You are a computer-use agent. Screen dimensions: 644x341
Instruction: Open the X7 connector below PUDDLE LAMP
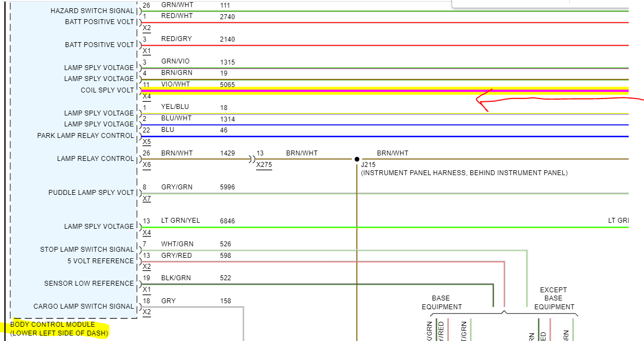pyautogui.click(x=147, y=199)
